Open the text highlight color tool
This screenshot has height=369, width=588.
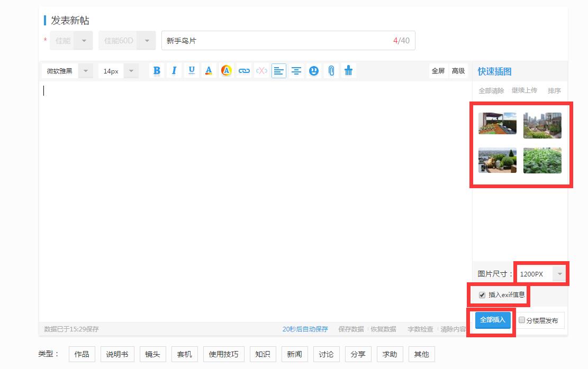(x=226, y=70)
